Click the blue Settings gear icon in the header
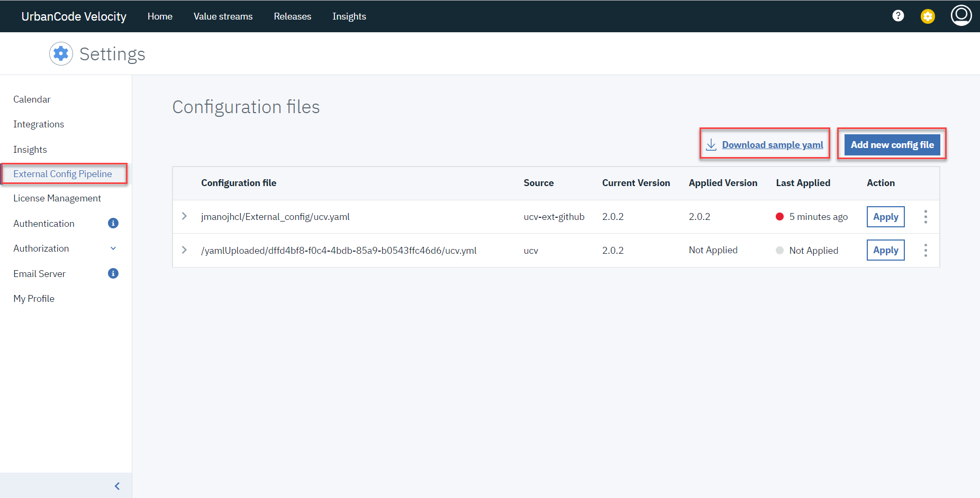 (x=61, y=53)
